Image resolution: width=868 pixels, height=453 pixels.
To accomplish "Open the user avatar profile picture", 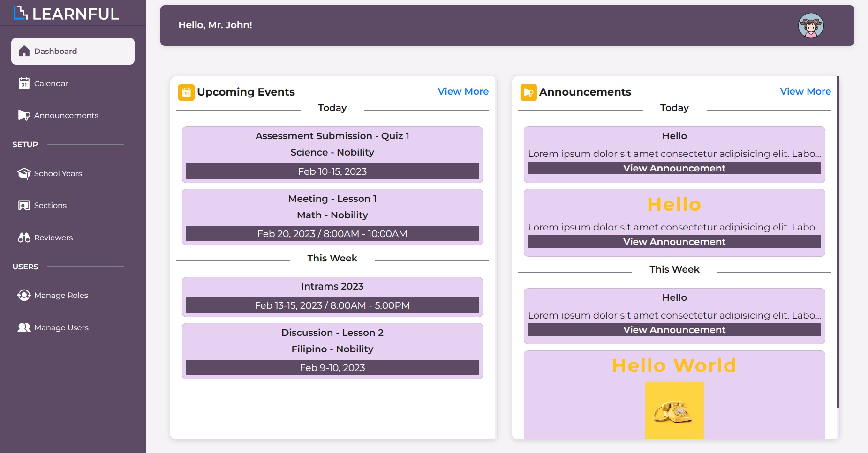I will pos(811,25).
